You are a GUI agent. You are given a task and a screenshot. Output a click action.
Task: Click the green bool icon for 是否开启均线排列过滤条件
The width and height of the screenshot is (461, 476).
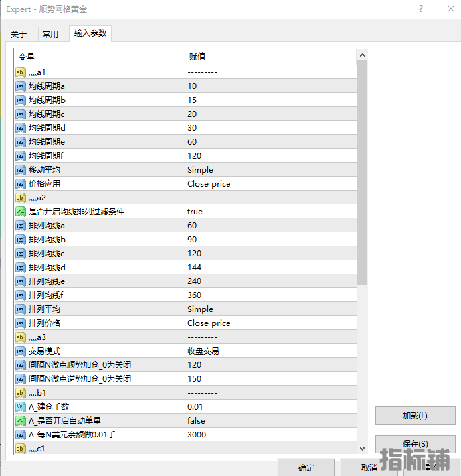pyautogui.click(x=21, y=212)
